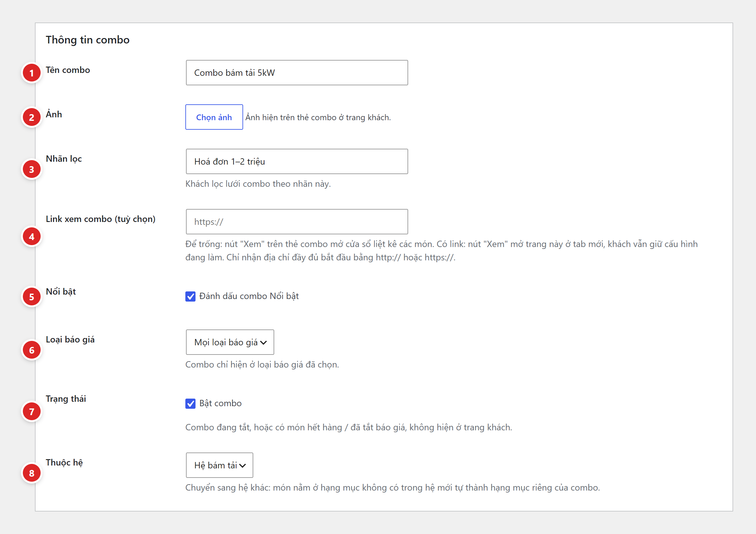Click the "Nhãn lọc" label text
The image size is (756, 534).
(64, 159)
